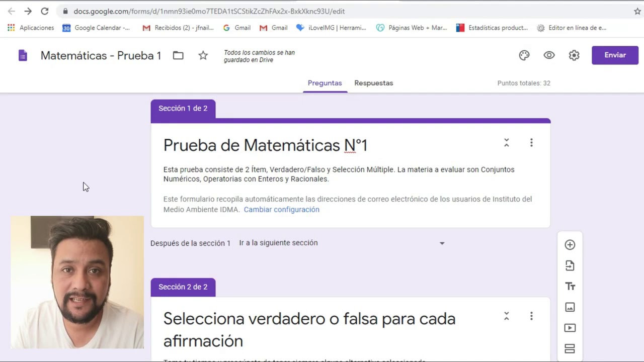Screen dimensions: 644x362
Task: Import questions icon in side toolbar
Action: coord(570,265)
